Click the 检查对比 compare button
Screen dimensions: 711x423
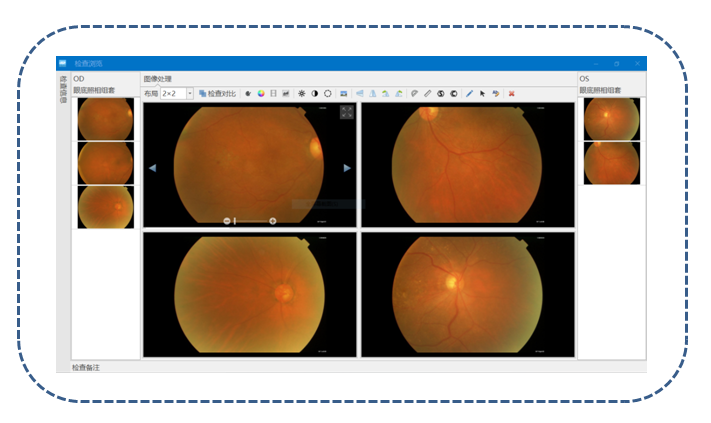217,93
